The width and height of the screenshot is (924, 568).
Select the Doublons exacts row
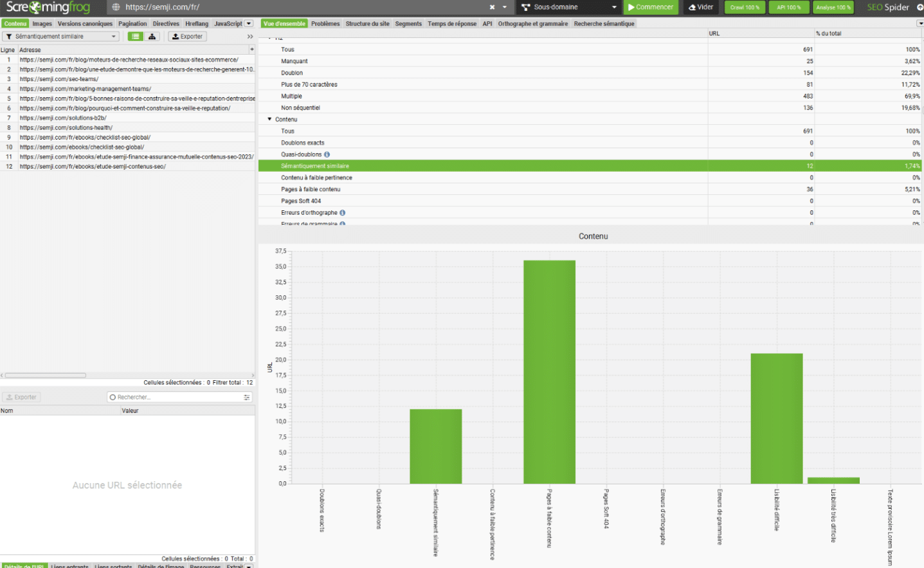click(x=590, y=143)
